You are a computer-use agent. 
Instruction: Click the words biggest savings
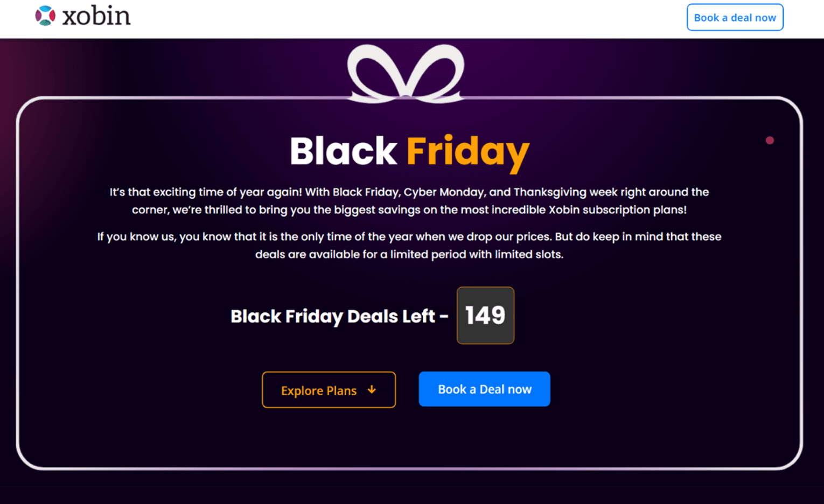(377, 210)
